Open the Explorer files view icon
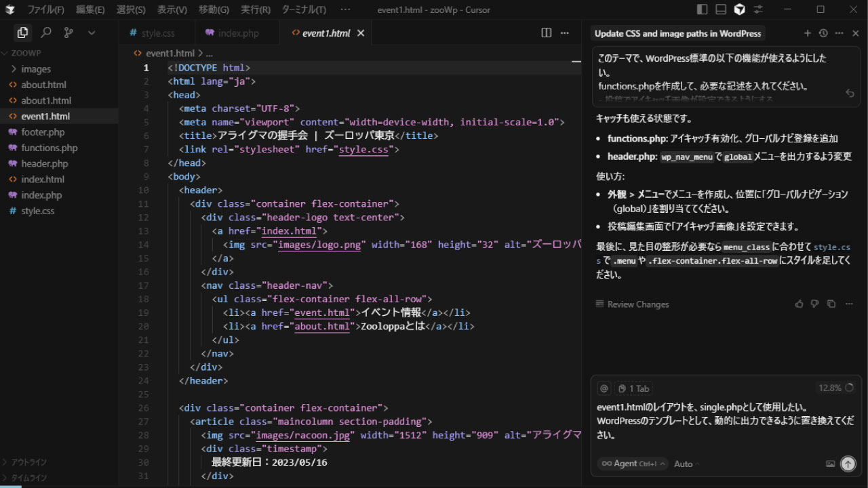 (22, 33)
